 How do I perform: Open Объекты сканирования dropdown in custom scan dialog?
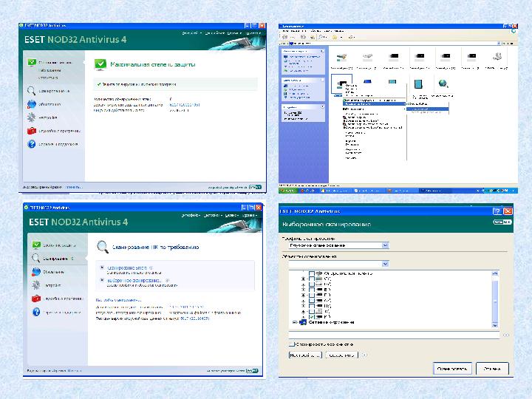(x=385, y=264)
